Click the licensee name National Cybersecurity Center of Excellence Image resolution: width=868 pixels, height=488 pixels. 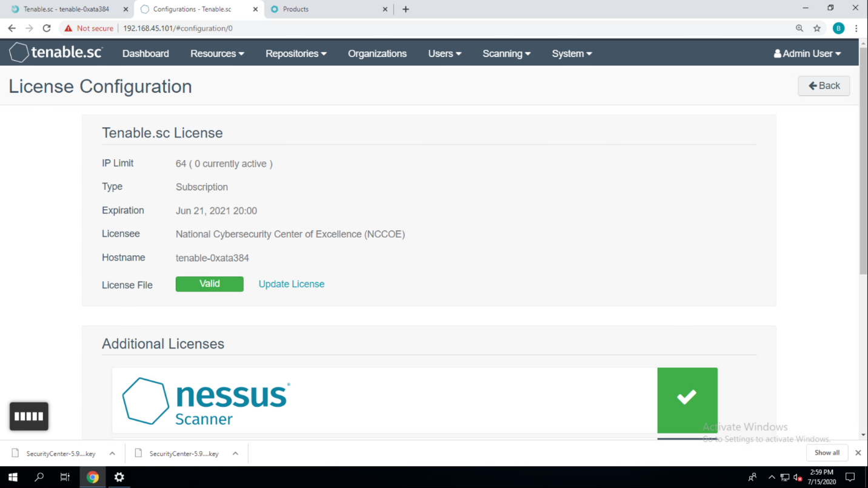[290, 234]
